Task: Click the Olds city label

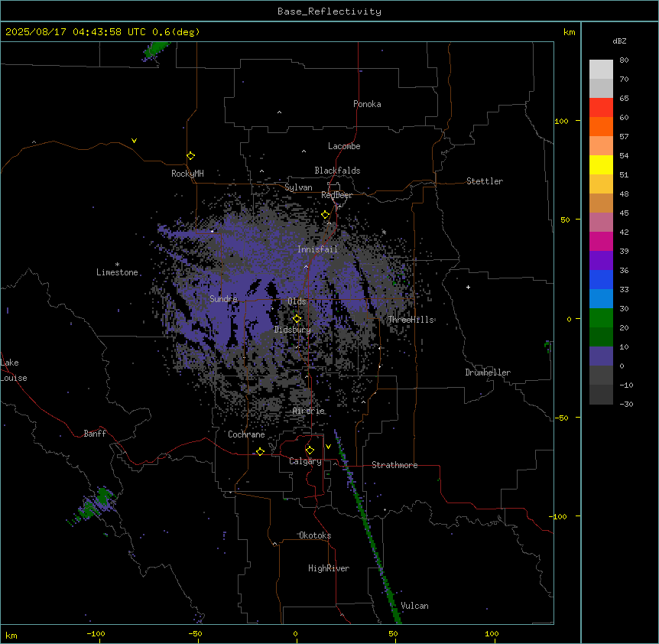Action: (297, 301)
